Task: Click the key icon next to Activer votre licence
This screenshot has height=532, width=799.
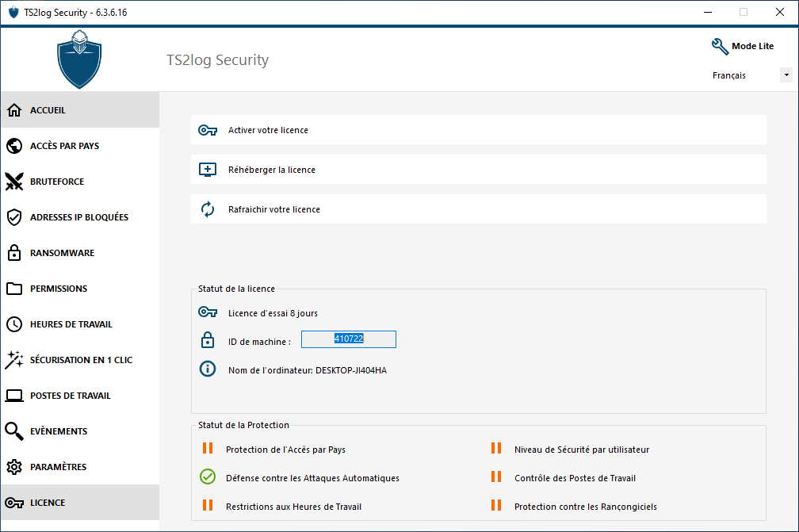Action: tap(208, 131)
